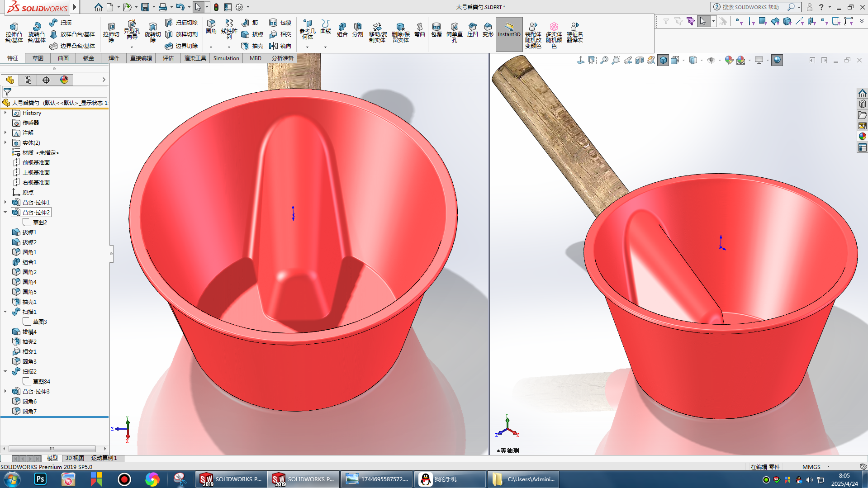Viewport: 868px width, 488px height.
Task: Click the 筋 rib tool
Action: tap(250, 23)
